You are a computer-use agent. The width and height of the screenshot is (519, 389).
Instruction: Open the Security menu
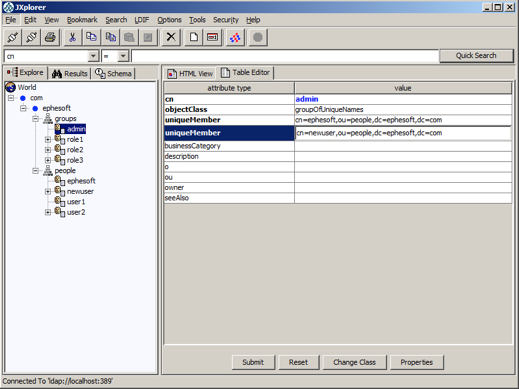[x=226, y=20]
